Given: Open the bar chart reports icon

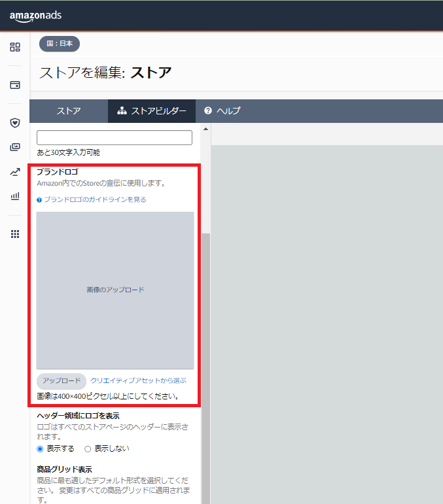Looking at the screenshot, I should pyautogui.click(x=15, y=196).
